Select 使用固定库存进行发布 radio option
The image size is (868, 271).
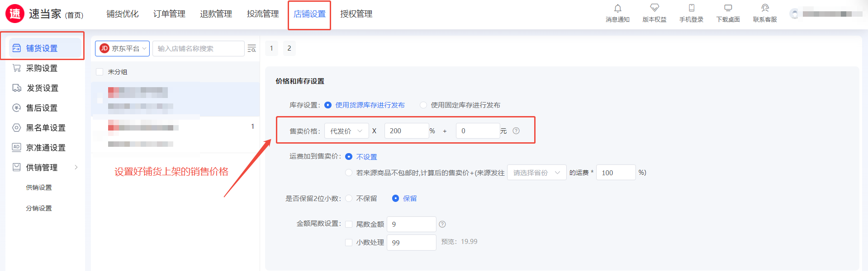[x=423, y=105]
